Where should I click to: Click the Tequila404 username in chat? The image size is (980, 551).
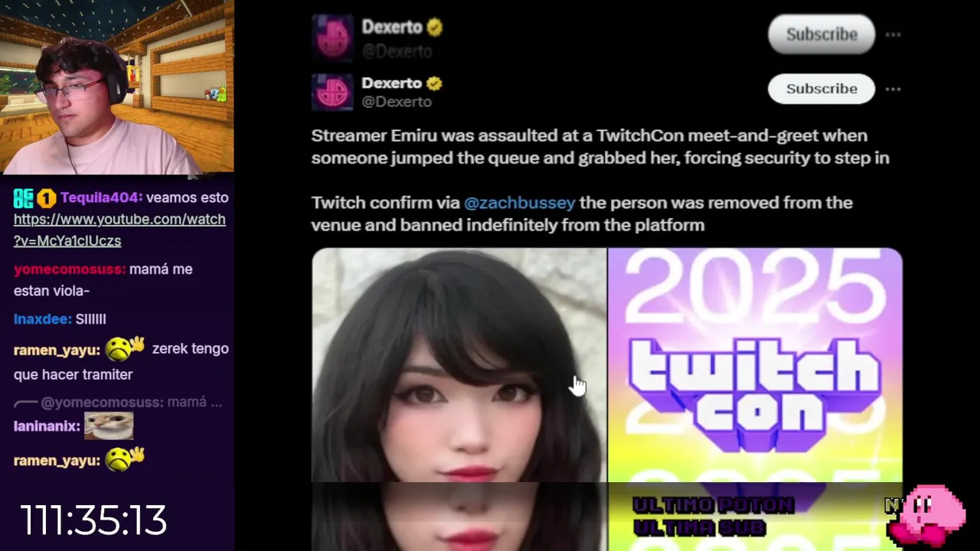(100, 197)
